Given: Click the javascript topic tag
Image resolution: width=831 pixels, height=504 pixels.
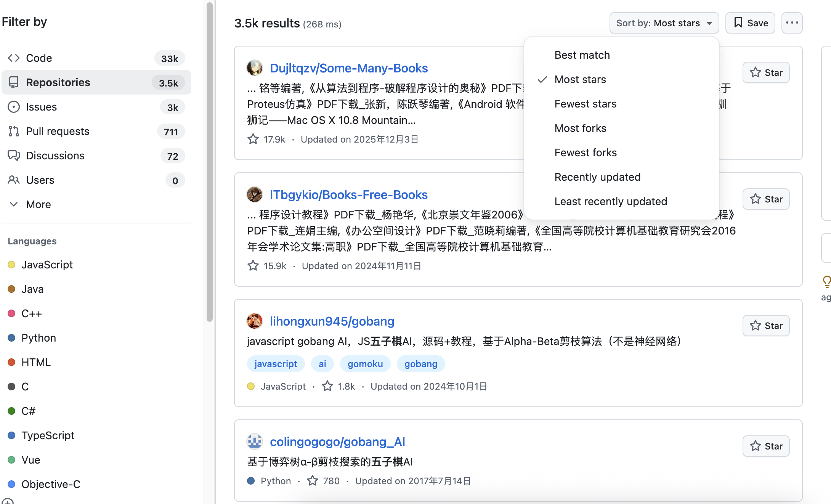Looking at the screenshot, I should coord(276,364).
